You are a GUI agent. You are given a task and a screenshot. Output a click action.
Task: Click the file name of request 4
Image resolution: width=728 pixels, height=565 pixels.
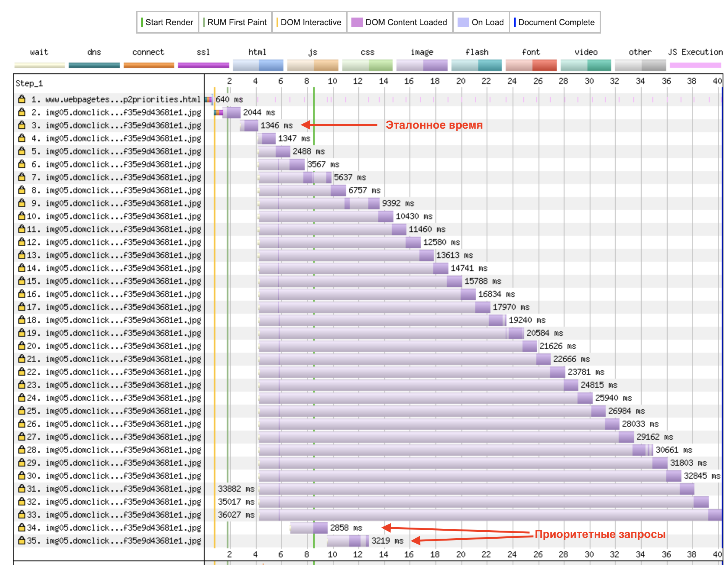click(x=123, y=138)
